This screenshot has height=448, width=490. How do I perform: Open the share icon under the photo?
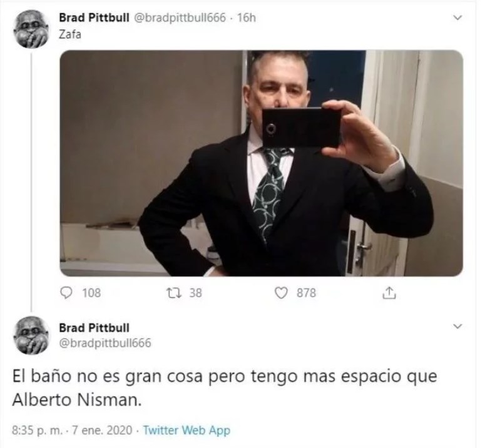point(389,292)
